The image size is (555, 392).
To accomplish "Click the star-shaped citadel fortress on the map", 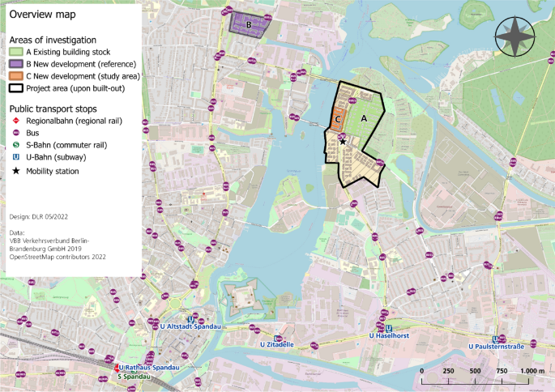I will [243, 297].
